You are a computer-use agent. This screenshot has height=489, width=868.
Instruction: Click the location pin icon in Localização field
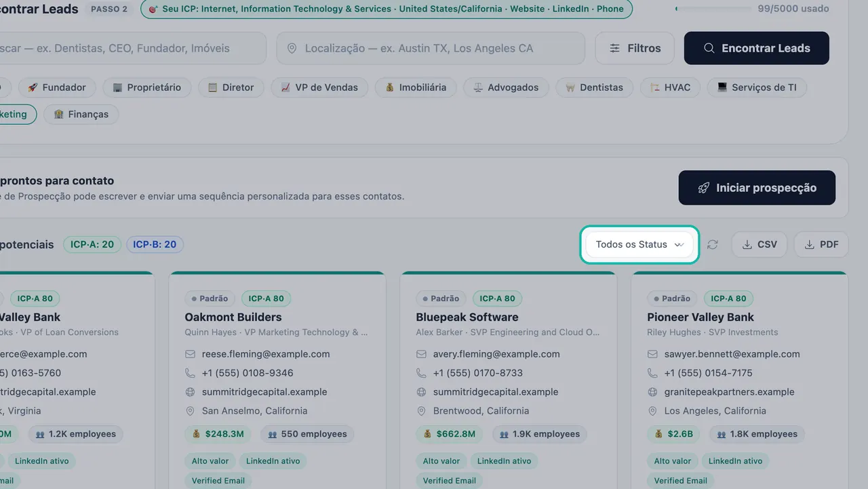(292, 49)
